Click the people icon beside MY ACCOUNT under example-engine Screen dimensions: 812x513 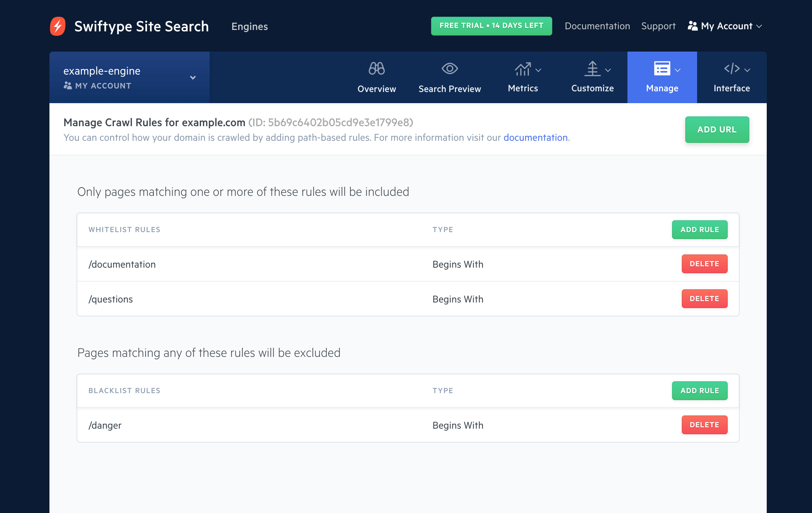(x=68, y=85)
